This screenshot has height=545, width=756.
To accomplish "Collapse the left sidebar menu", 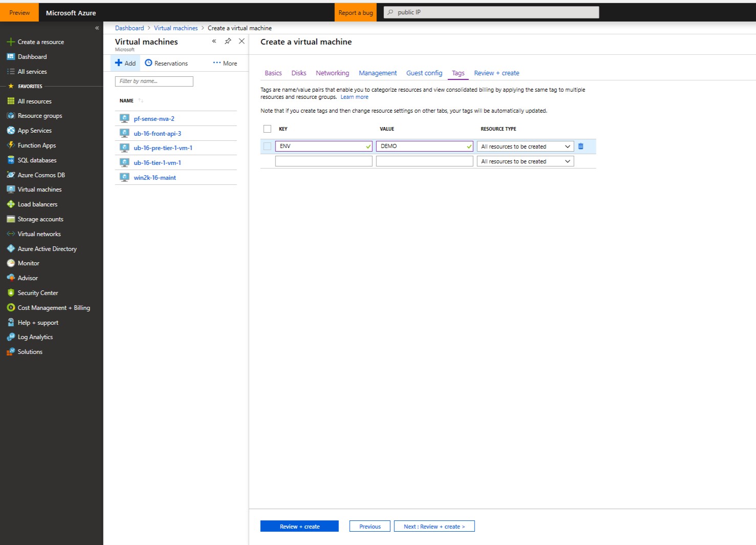I will pos(97,28).
